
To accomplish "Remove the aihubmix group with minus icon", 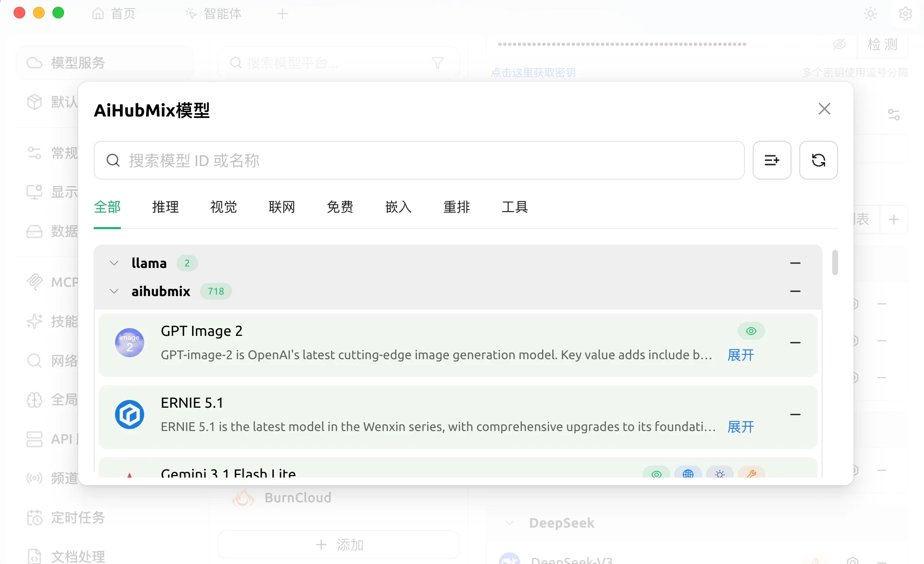I will click(x=795, y=291).
